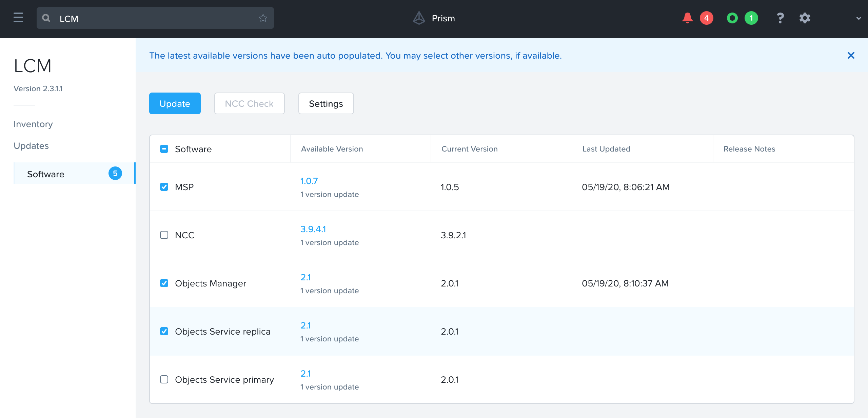Click the magnifier icon in the search field
This screenshot has width=868, height=418.
[x=46, y=18]
